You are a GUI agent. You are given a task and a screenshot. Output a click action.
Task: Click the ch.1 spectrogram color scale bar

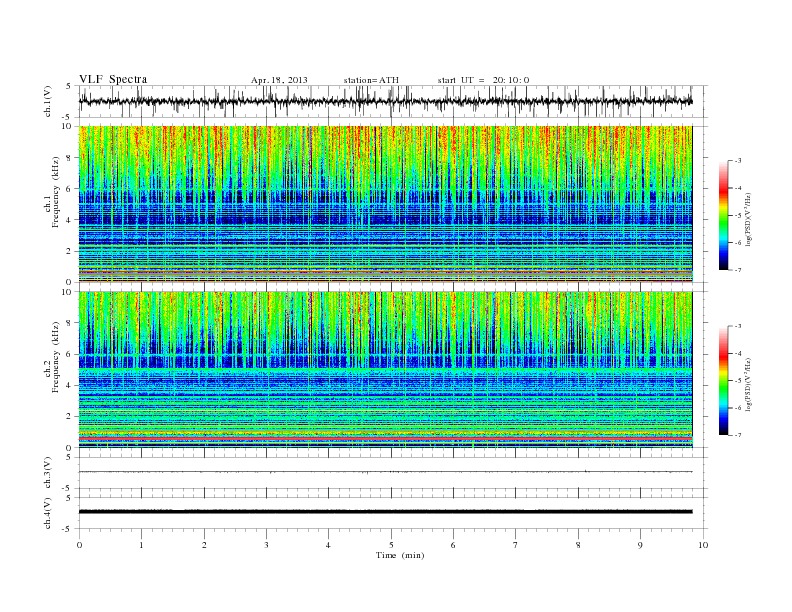pyautogui.click(x=724, y=216)
